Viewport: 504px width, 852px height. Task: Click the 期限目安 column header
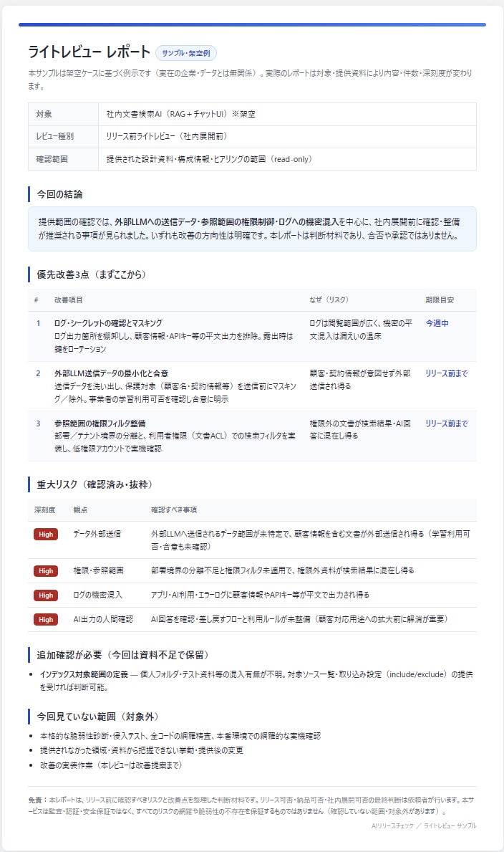tap(440, 300)
